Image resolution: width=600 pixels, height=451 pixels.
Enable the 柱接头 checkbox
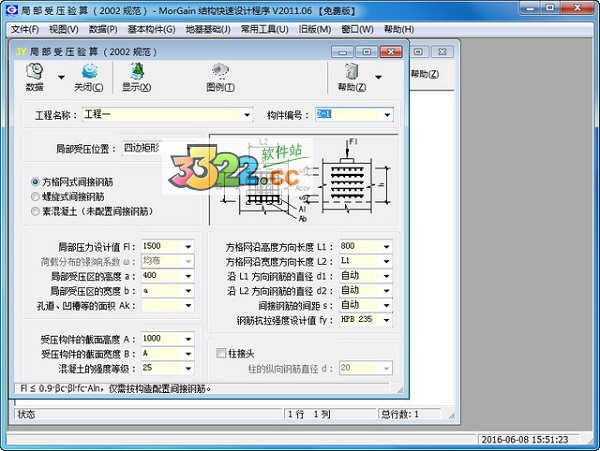point(221,353)
